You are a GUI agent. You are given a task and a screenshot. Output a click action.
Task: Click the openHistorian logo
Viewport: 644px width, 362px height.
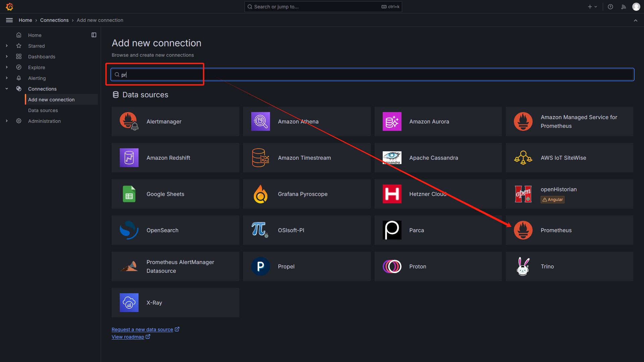[x=523, y=194]
